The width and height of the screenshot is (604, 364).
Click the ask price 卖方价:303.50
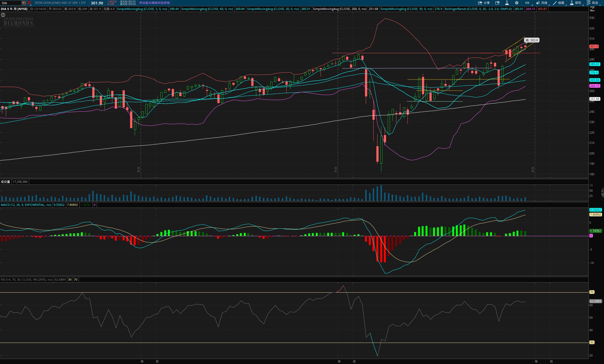[128, 4]
